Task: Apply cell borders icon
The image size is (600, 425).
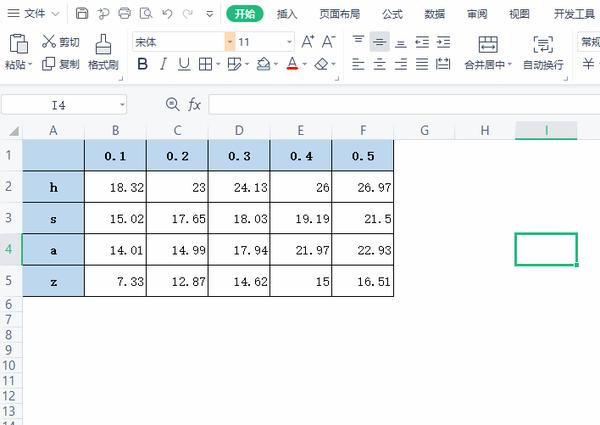Action: (205, 64)
